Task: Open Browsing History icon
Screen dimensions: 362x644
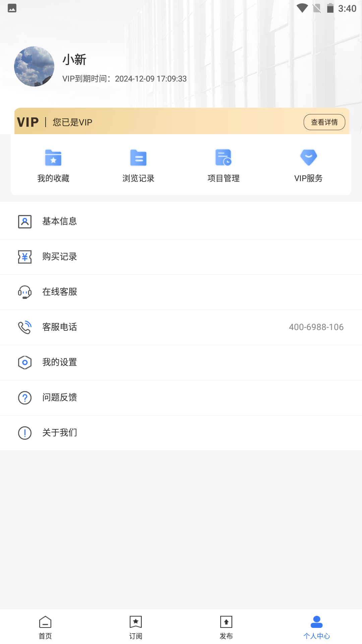Action: click(138, 158)
